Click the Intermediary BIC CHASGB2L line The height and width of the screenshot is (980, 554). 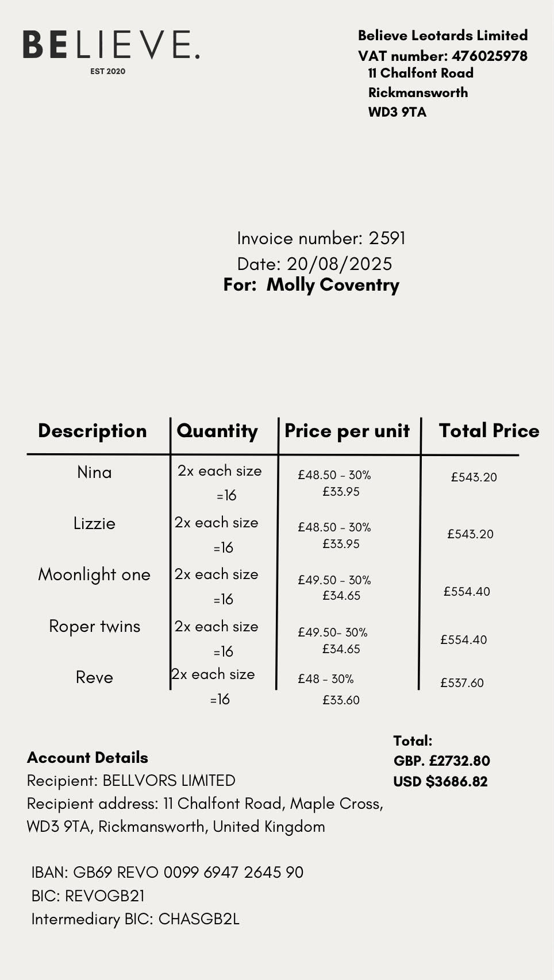135,919
